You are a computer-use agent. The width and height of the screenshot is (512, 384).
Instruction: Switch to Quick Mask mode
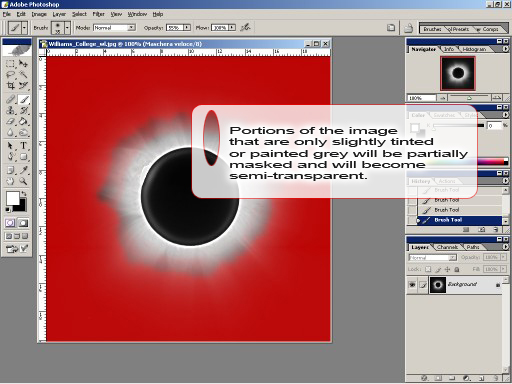tap(23, 223)
